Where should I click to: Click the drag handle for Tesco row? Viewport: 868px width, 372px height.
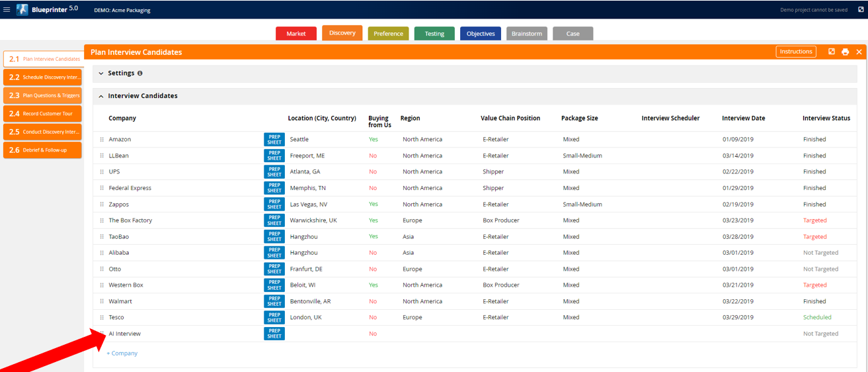pos(102,317)
